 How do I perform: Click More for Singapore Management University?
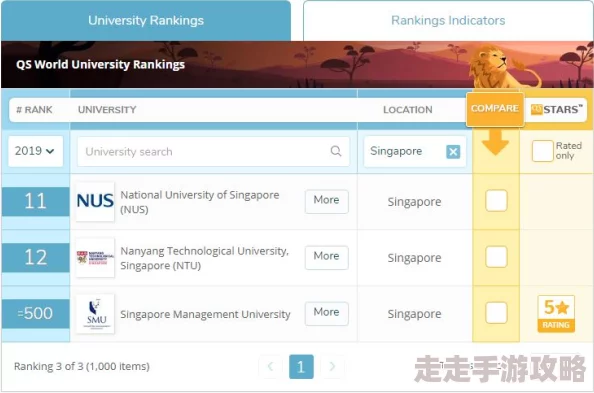point(327,313)
